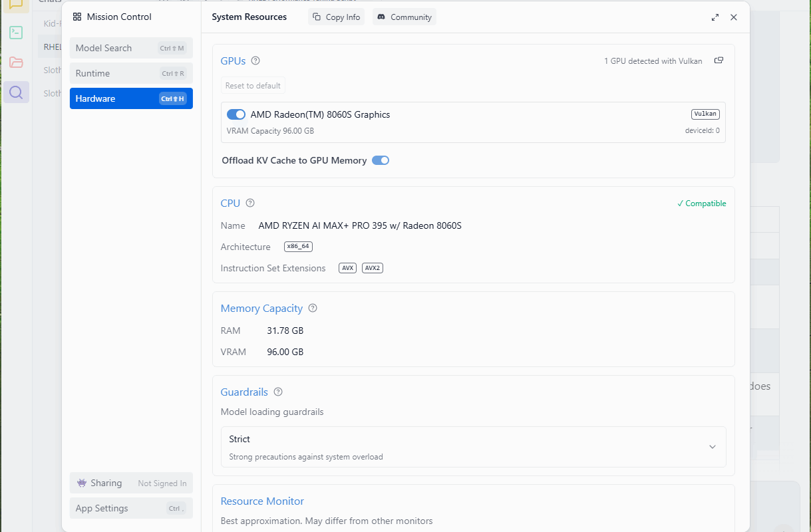Screen dimensions: 811x532
Task: Open the Community Discord link
Action: (x=404, y=17)
